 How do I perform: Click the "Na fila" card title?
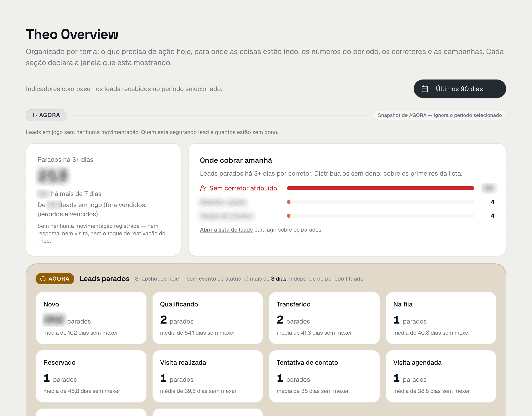pyautogui.click(x=403, y=304)
